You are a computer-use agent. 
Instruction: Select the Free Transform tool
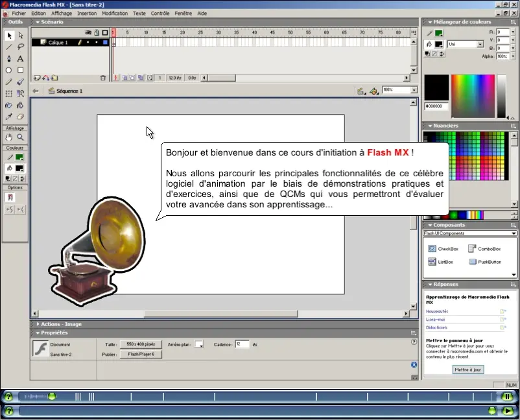9,93
